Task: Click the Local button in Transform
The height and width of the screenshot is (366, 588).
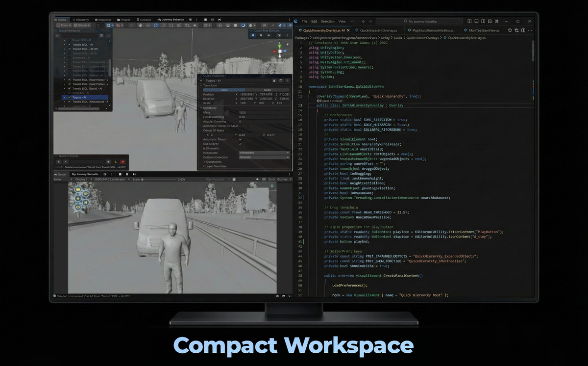Action: tap(224, 90)
